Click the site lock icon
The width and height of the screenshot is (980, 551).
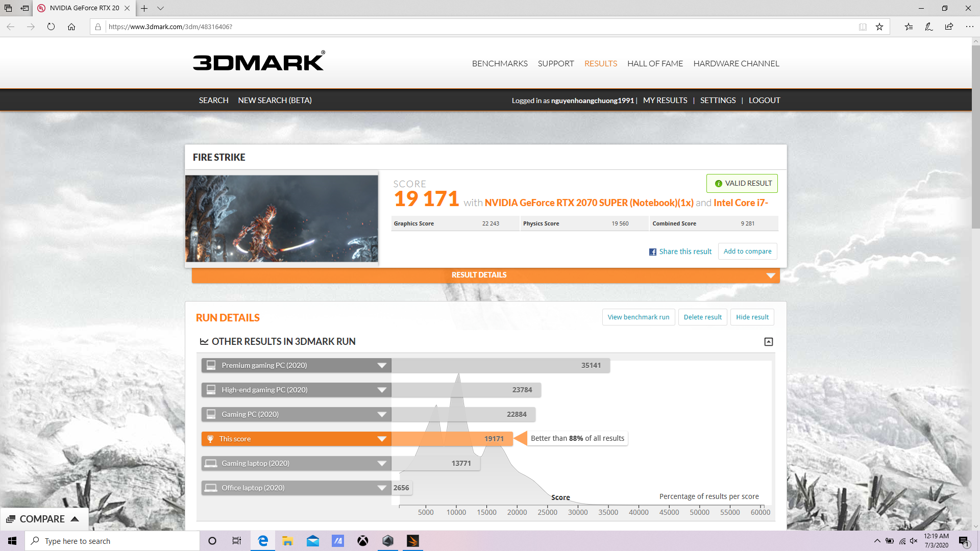pyautogui.click(x=98, y=27)
